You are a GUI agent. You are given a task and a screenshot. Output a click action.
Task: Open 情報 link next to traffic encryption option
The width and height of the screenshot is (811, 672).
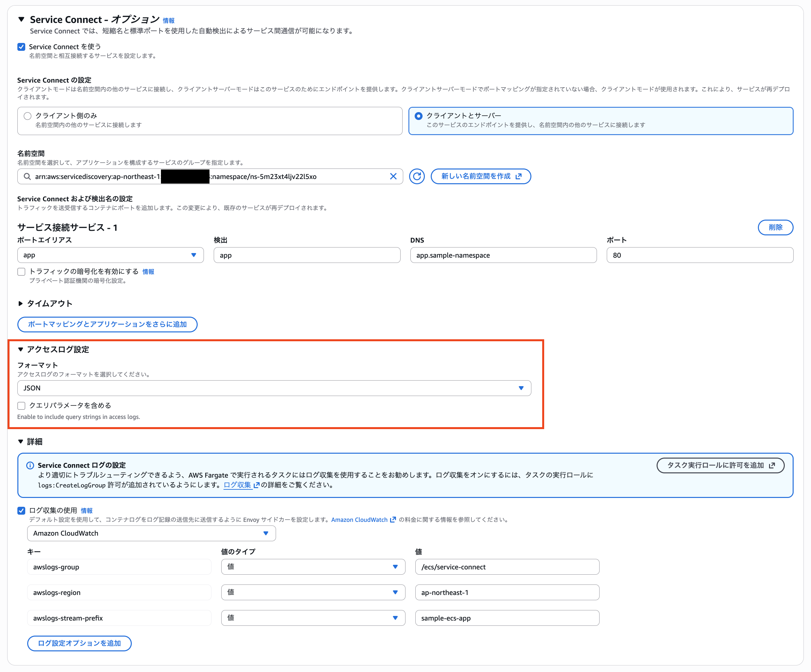(148, 271)
